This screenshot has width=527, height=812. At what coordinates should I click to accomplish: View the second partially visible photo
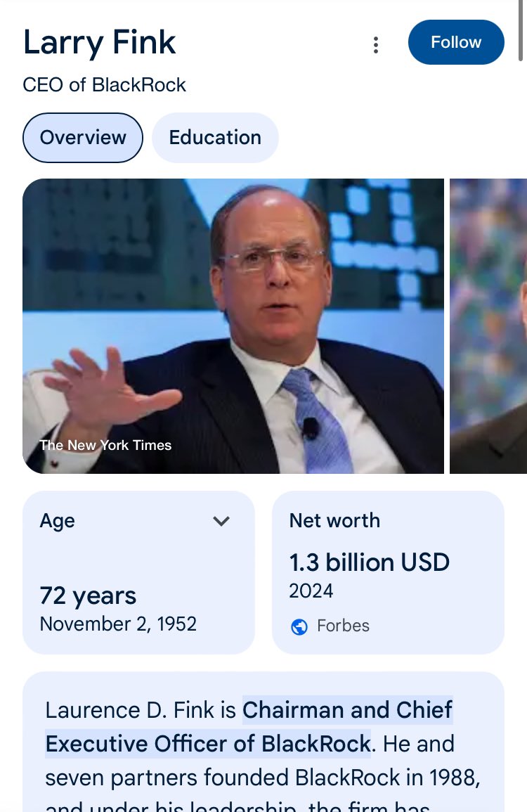(x=488, y=326)
